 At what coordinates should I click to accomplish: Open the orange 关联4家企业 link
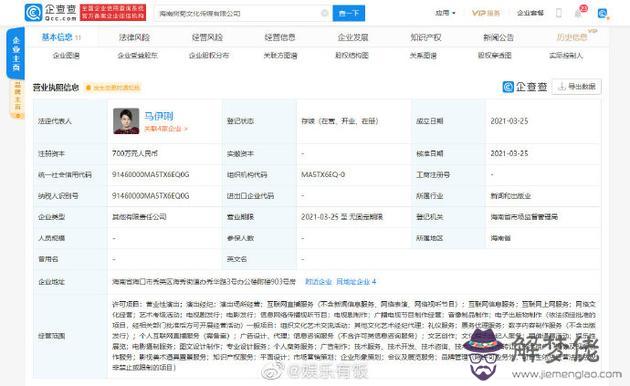(x=166, y=129)
